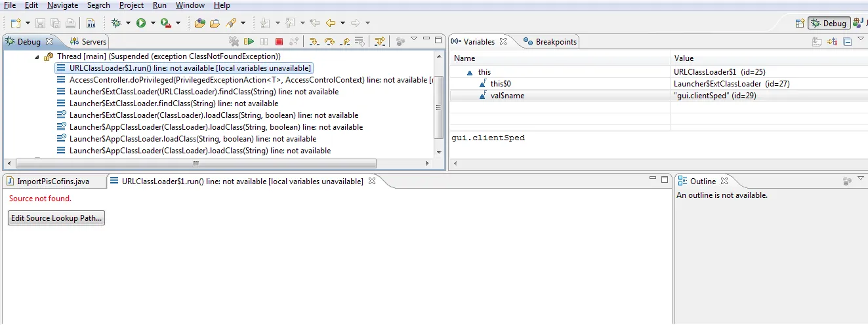Viewport: 868px width, 325px height.
Task: Open the External Tools dropdown arrow
Action: click(178, 23)
